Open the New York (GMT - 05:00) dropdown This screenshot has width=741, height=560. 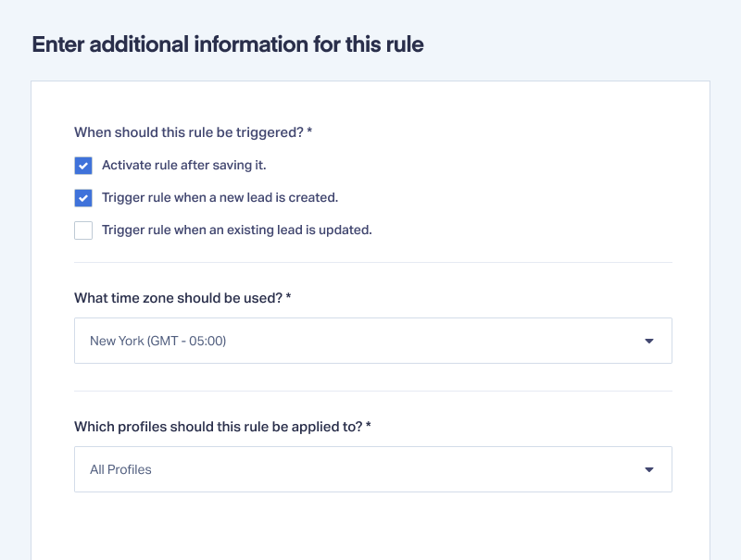pyautogui.click(x=373, y=341)
